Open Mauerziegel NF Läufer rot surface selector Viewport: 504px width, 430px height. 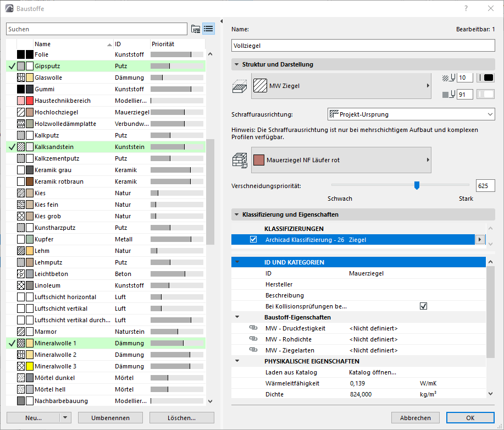341,160
